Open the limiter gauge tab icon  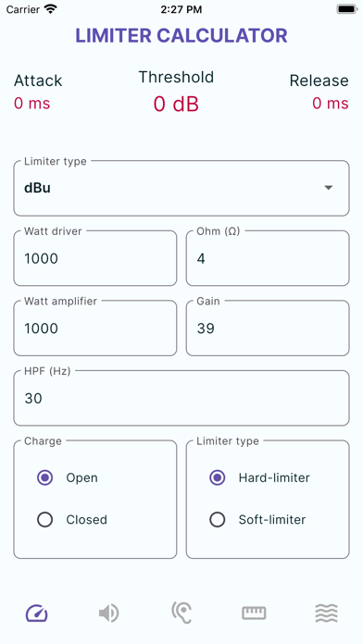click(37, 613)
